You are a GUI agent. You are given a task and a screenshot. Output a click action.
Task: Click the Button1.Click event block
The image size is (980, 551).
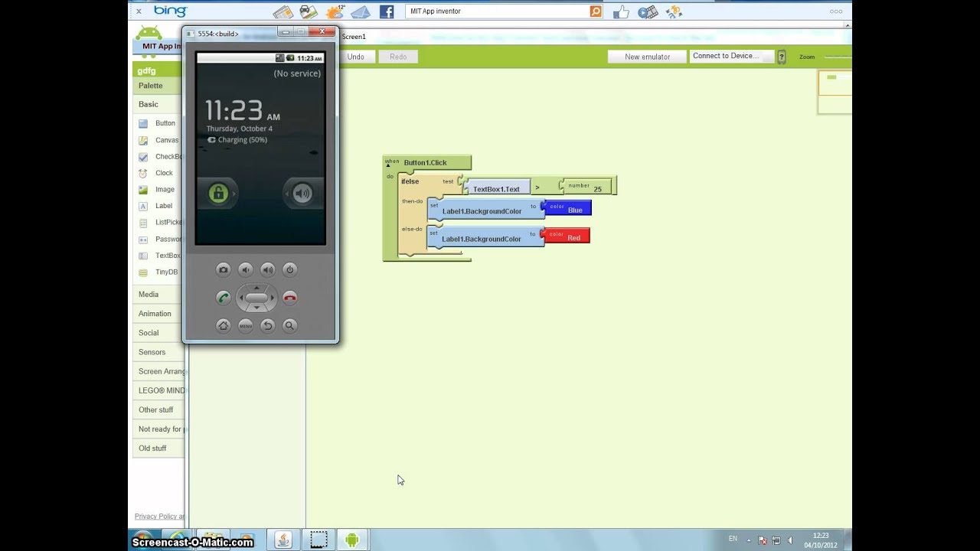(x=427, y=162)
